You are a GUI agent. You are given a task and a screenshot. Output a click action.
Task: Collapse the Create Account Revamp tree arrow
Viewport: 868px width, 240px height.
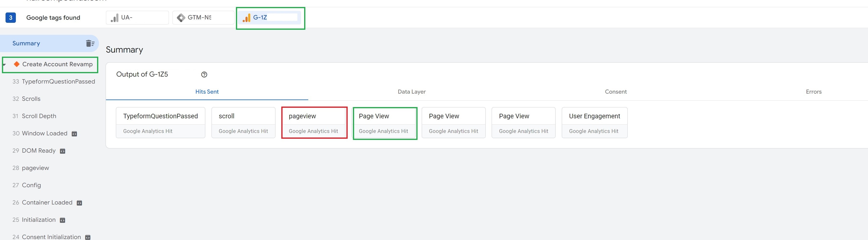(4, 64)
